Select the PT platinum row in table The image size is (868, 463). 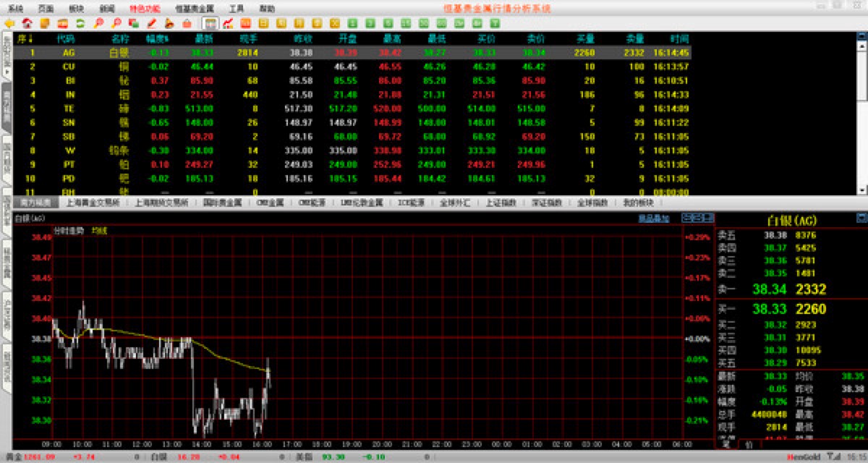69,164
